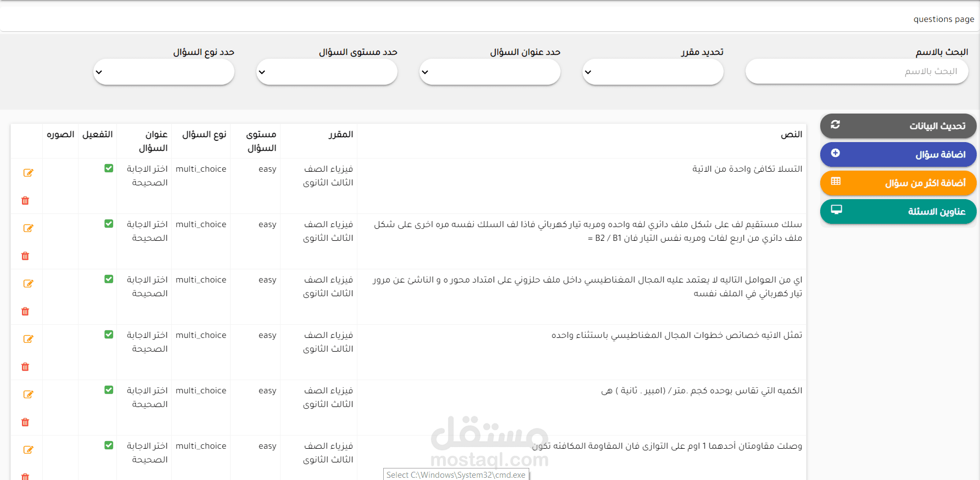980x480 pixels.
Task: Click أضافة اكثر من سؤال bulk add button
Action: [898, 183]
